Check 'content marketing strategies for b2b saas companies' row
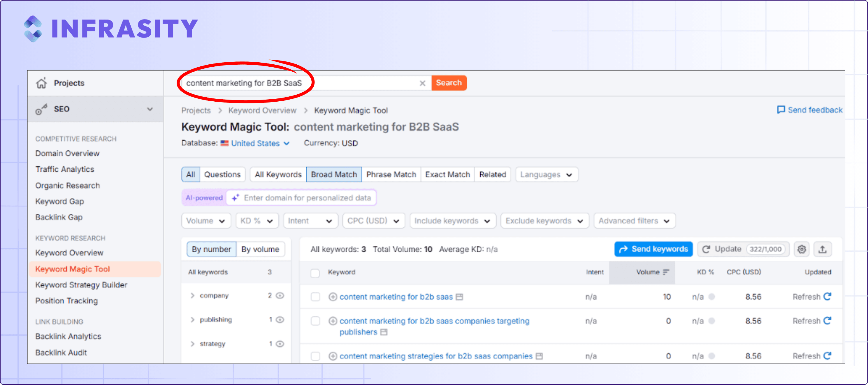 [x=315, y=356]
